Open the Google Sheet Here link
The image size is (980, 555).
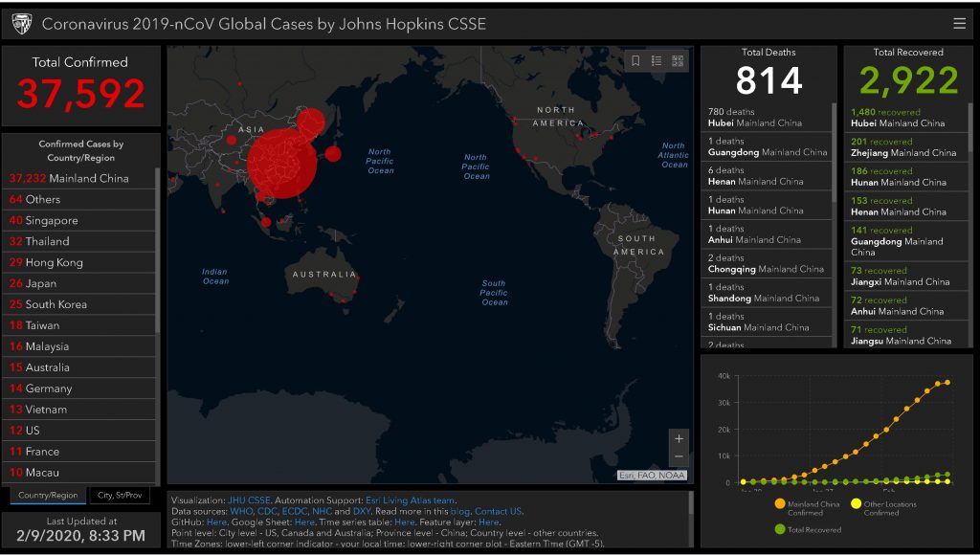pyautogui.click(x=304, y=522)
